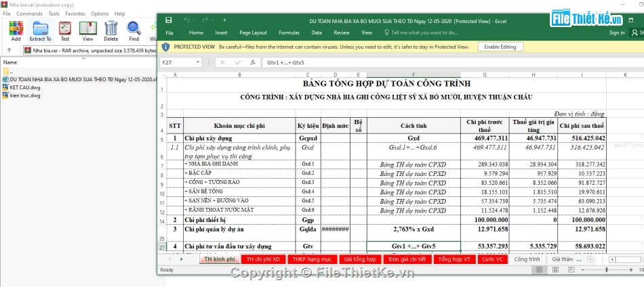Select row 27 header
The width and height of the screenshot is (644, 287).
162,247
